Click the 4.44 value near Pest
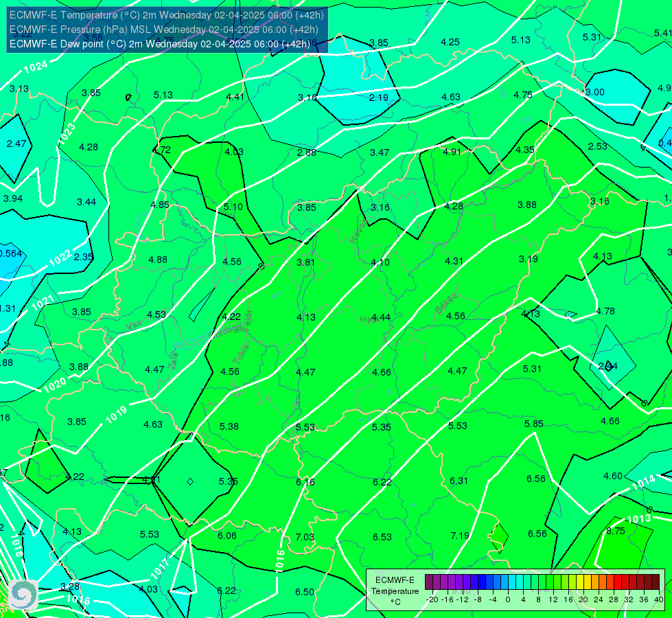 point(381,317)
